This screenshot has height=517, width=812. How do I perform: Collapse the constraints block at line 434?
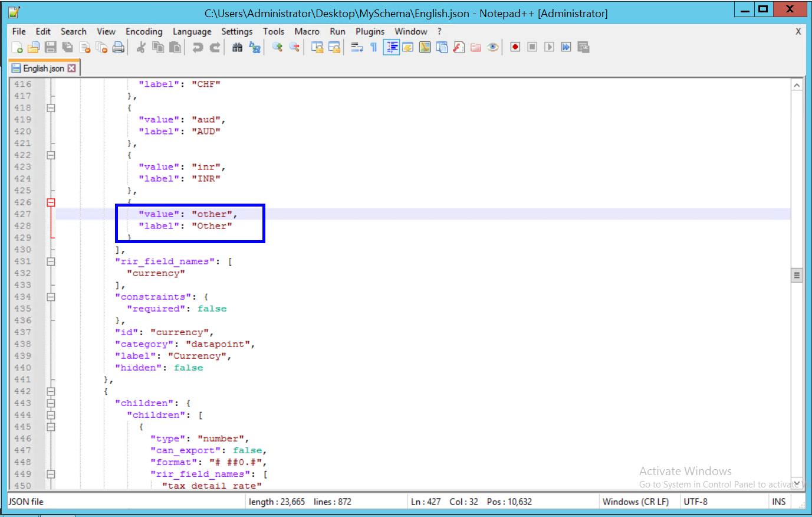(51, 297)
